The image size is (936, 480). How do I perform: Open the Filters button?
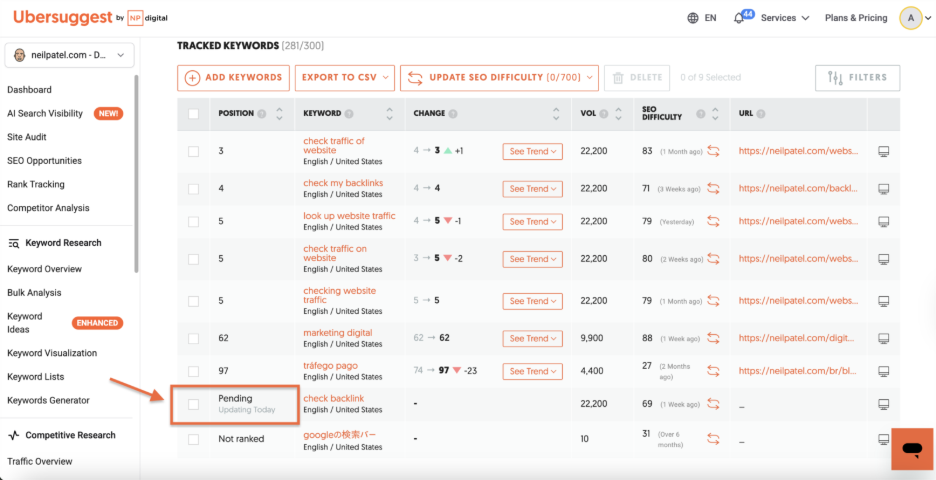tap(858, 78)
